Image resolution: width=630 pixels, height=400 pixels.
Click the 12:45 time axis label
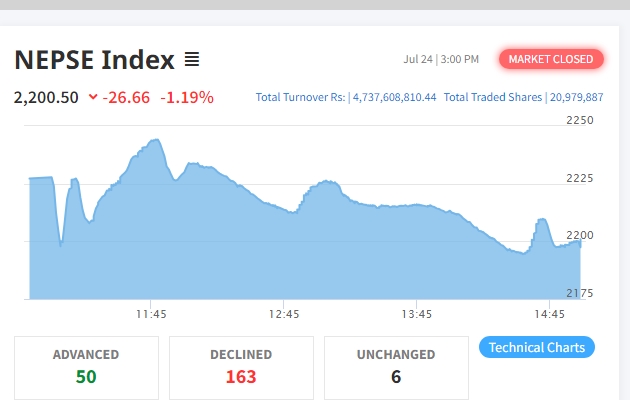284,314
